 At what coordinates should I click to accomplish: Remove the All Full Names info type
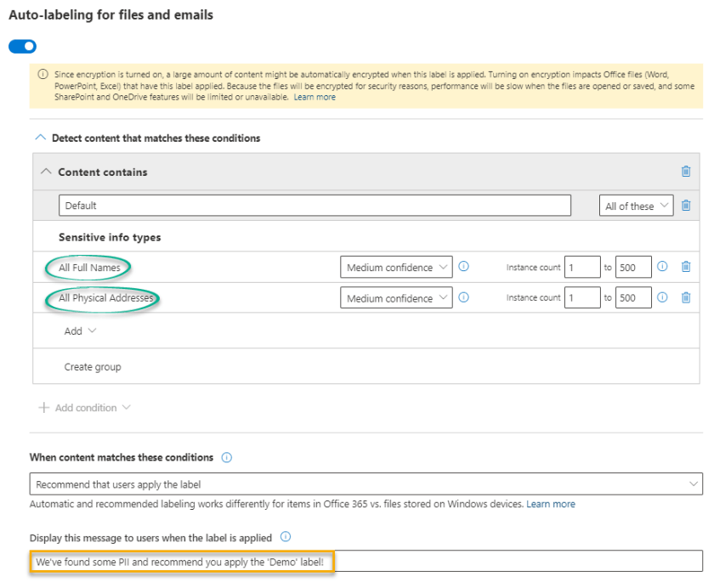tap(686, 267)
